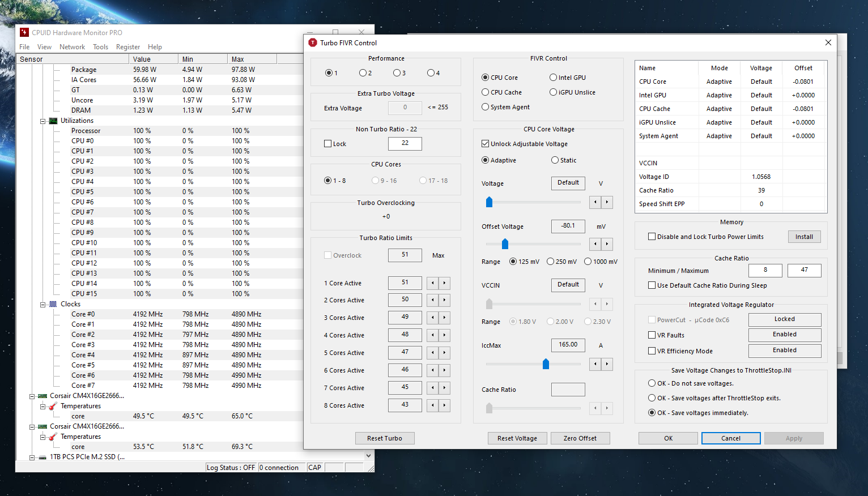
Task: Toggle Unlock Adjustable Voltage checkbox
Action: tap(485, 144)
